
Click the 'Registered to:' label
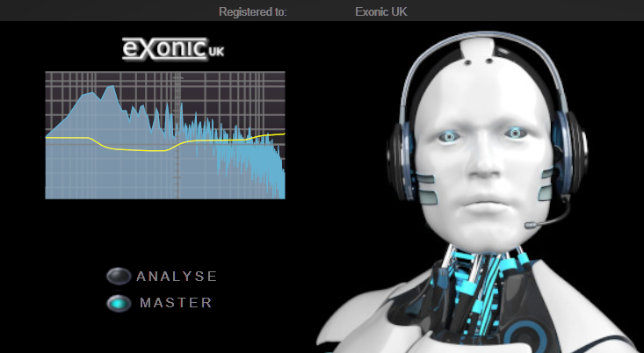tap(252, 12)
